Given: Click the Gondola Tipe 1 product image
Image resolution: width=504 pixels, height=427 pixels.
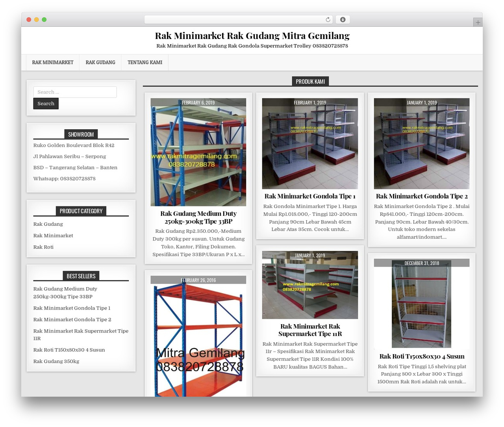Looking at the screenshot, I should (310, 144).
